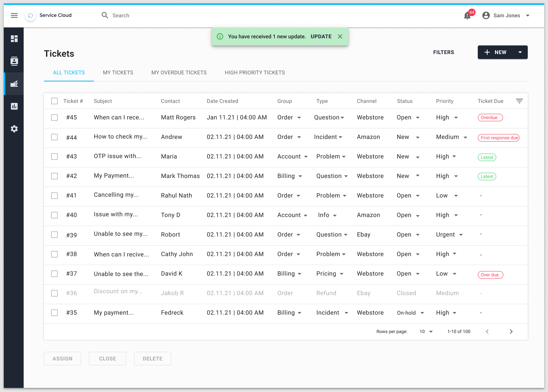Switch to the My Tickets tab
The image size is (548, 392).
coord(118,72)
